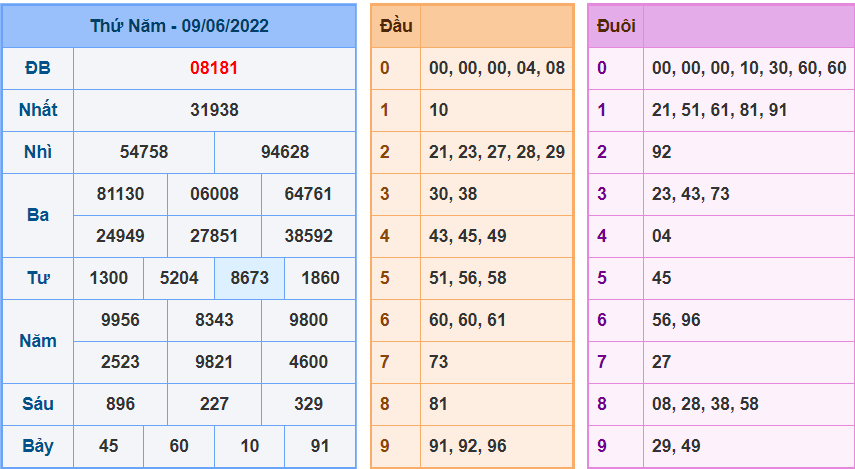855x469 pixels.
Task: Click fourth prize number 5204
Action: (179, 278)
